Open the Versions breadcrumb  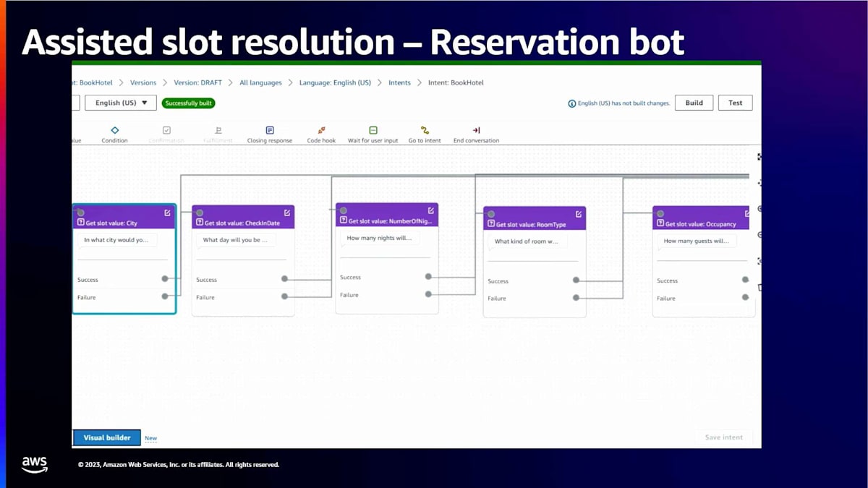pos(143,82)
